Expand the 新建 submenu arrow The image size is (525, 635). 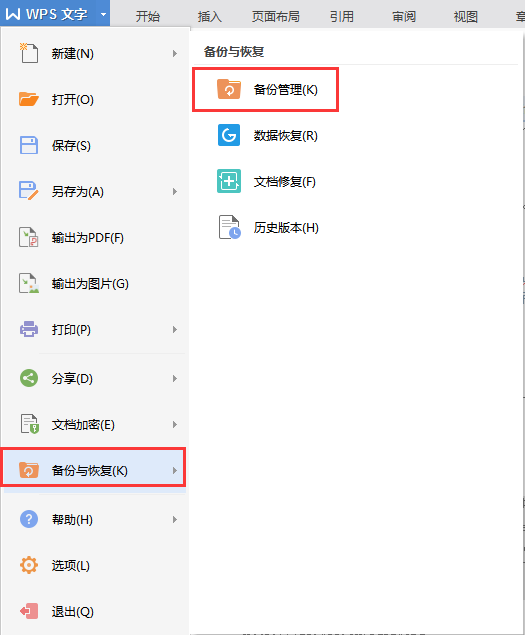pos(175,53)
